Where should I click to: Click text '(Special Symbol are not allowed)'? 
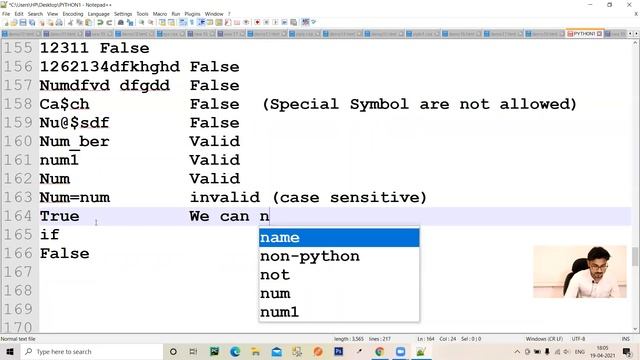[x=419, y=104]
